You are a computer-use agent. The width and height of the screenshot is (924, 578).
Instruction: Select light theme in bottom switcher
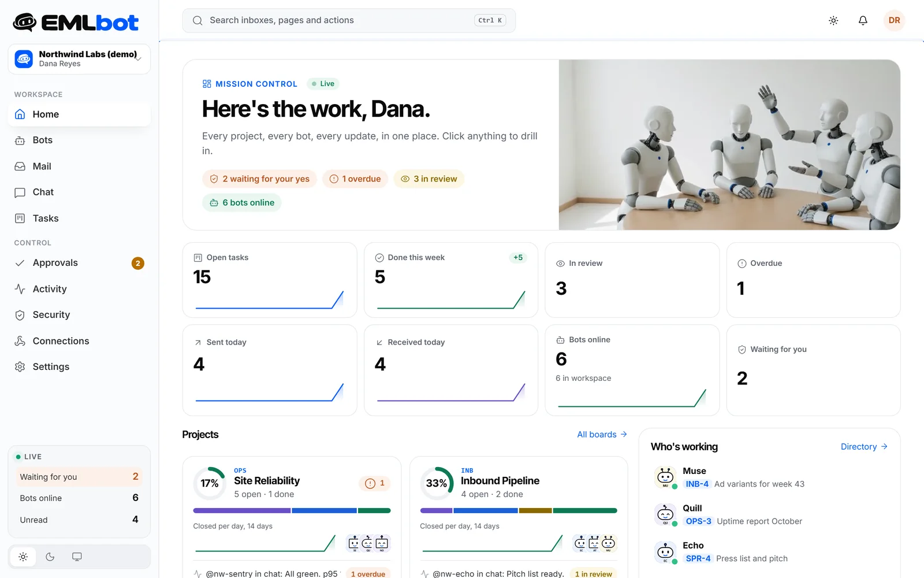(x=23, y=557)
